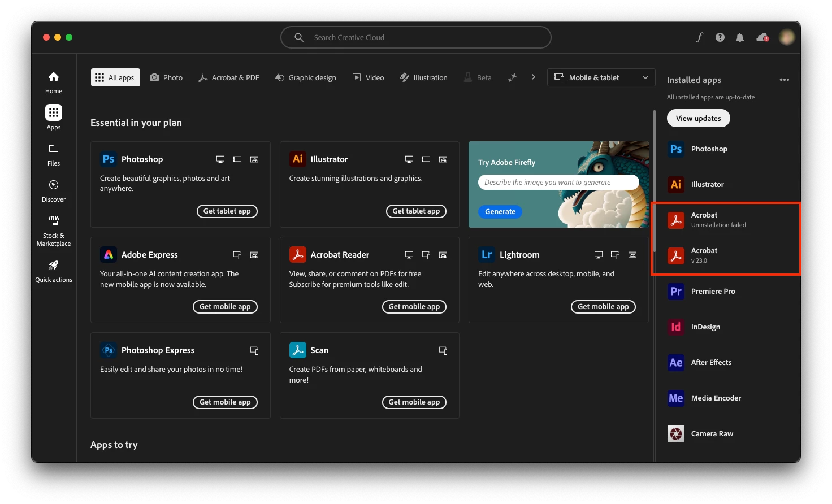Open the Files section in sidebar
Viewport: 832px width, 504px height.
(54, 155)
